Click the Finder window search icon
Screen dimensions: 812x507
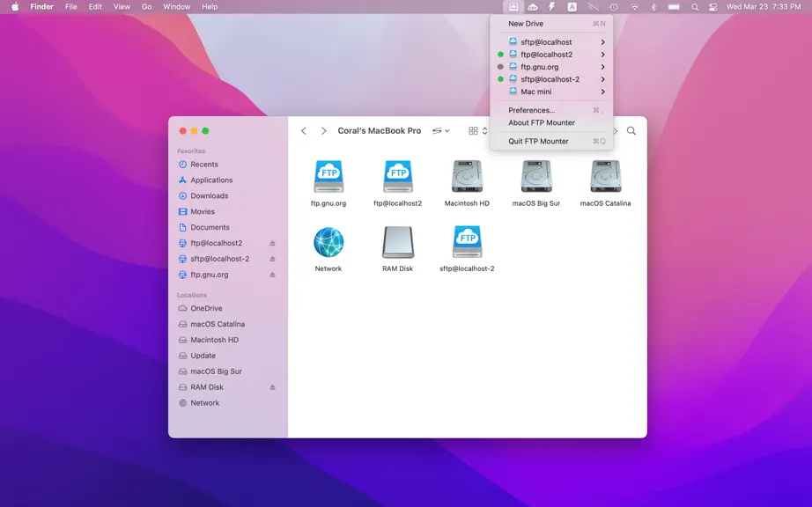coord(631,131)
